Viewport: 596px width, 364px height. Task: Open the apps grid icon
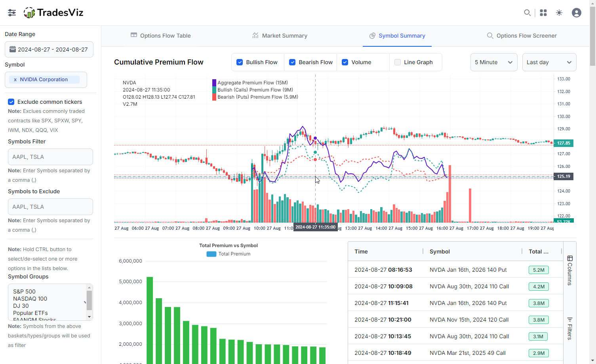[543, 13]
